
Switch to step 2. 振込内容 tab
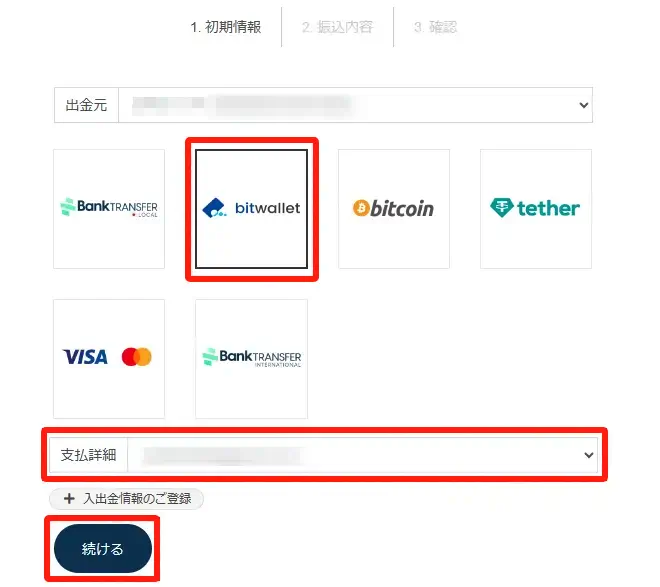(x=338, y=27)
